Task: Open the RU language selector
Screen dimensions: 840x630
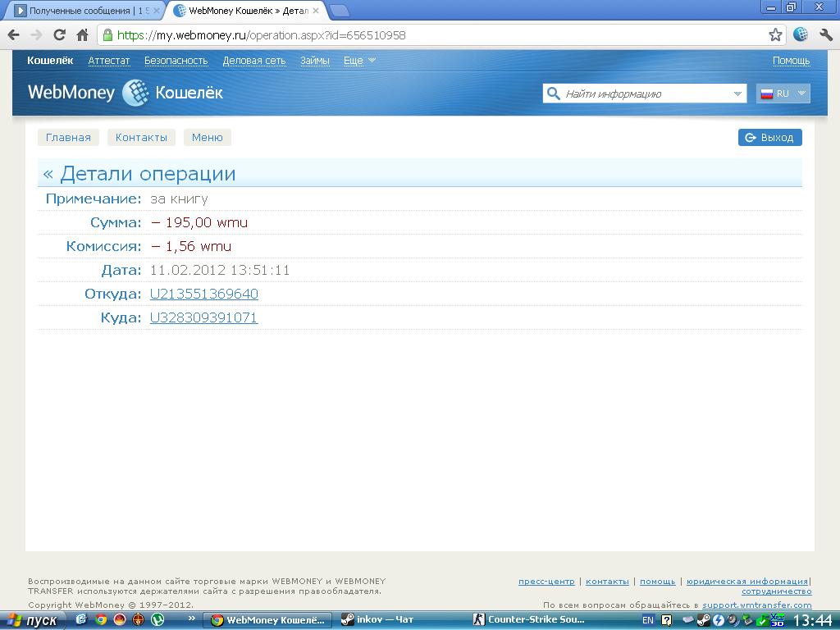Action: tap(783, 94)
